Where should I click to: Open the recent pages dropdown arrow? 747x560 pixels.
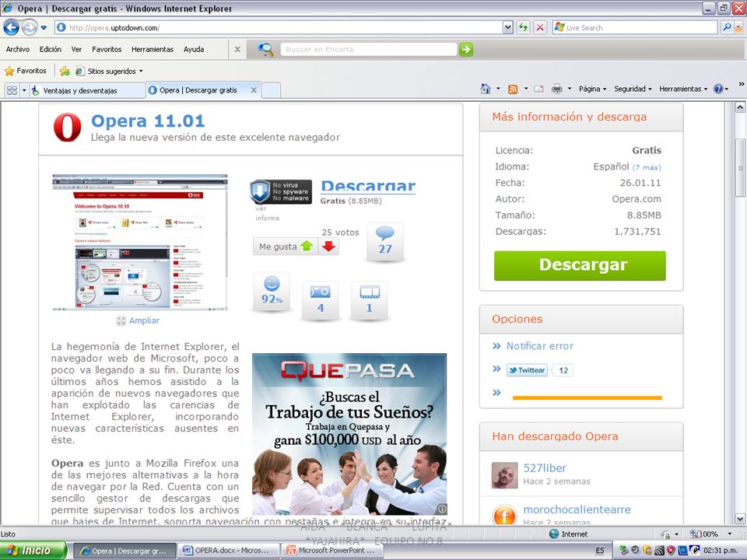point(44,28)
